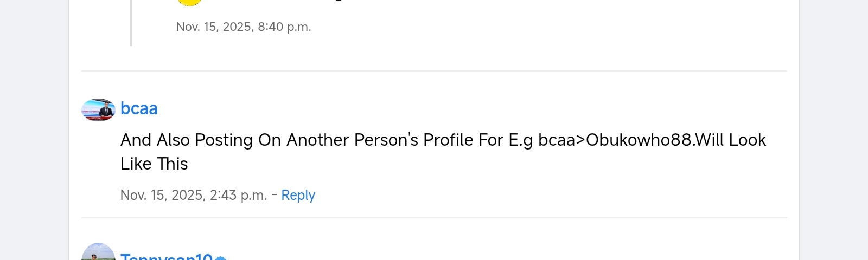
Task: Open bcaa's profile picture avatar
Action: (98, 109)
